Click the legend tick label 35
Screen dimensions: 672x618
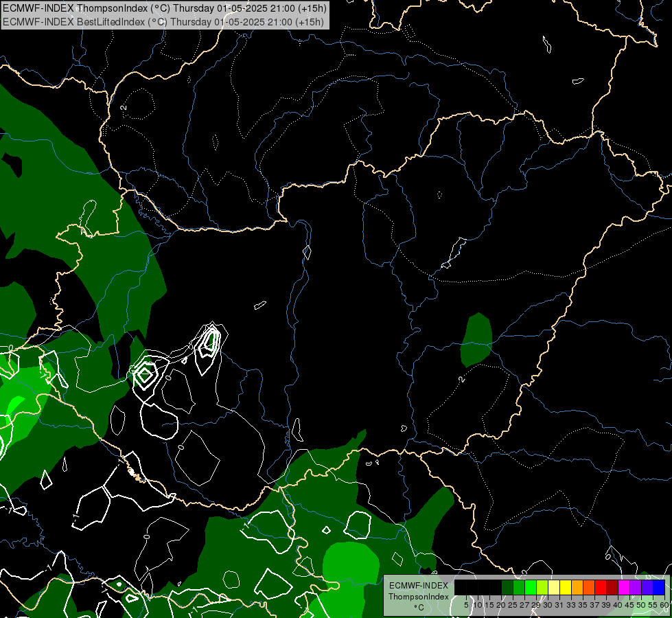click(x=583, y=605)
